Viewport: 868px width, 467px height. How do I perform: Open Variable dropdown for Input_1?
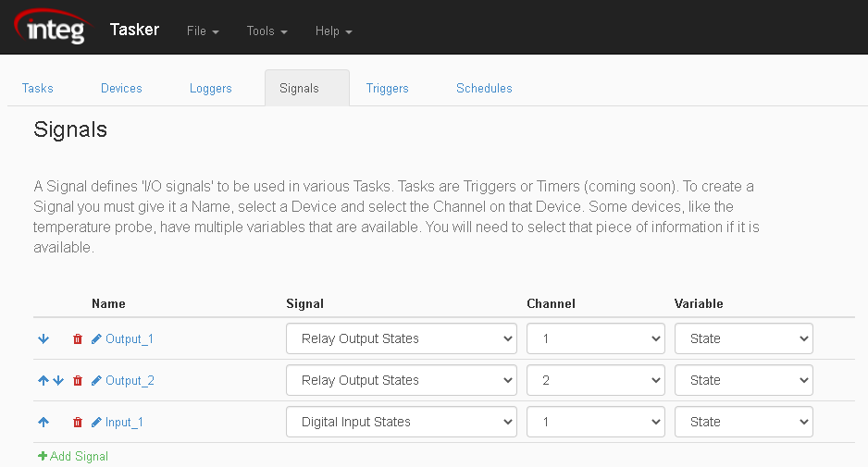click(743, 422)
